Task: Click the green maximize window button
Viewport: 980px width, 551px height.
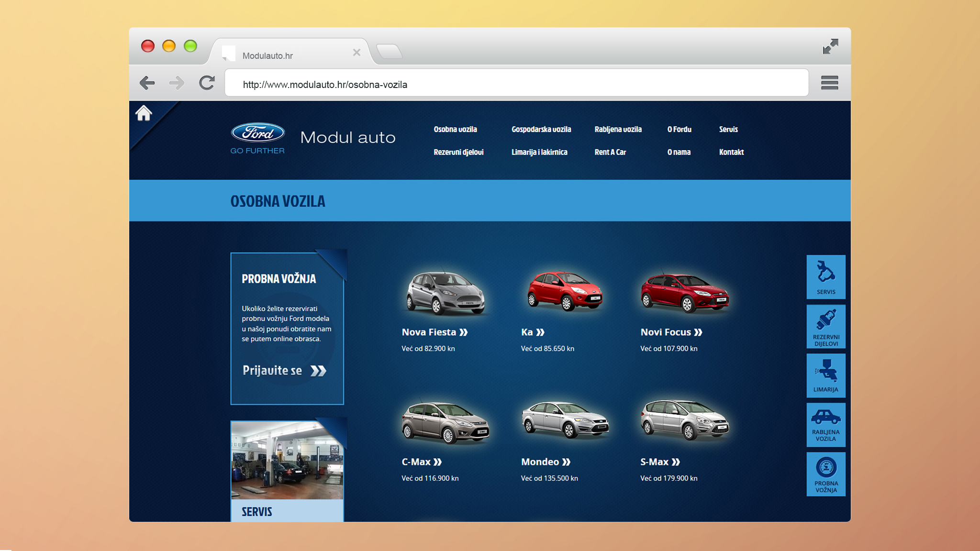Action: pos(190,46)
